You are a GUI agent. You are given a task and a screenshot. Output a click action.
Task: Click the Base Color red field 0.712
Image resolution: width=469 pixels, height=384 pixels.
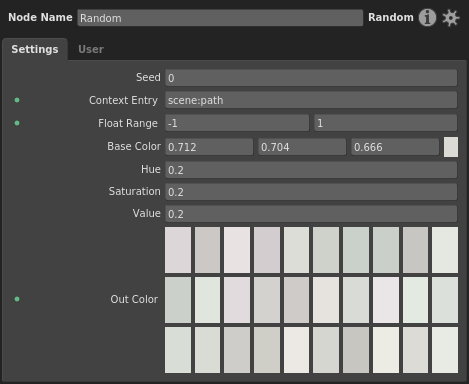click(209, 147)
